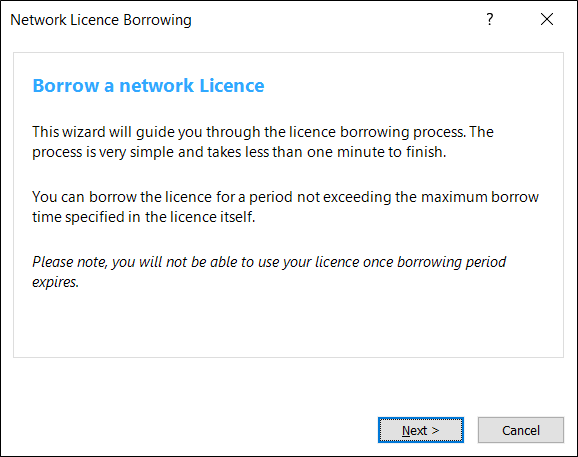Click the underlined N in Next button
The height and width of the screenshot is (457, 578).
pyautogui.click(x=406, y=430)
